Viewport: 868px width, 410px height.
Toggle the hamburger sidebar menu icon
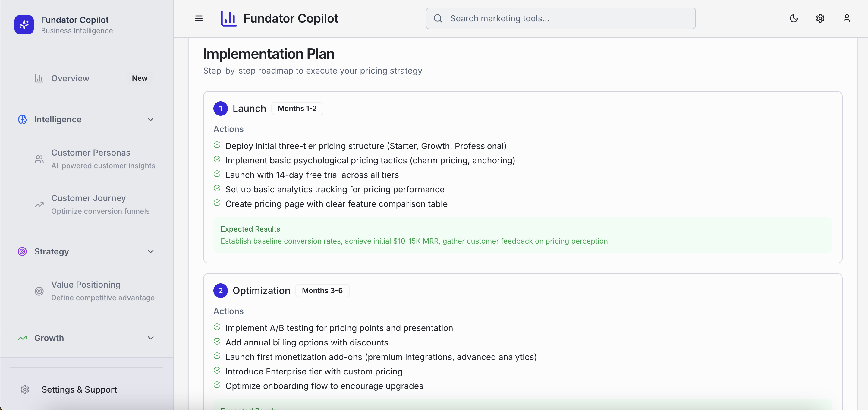pos(199,19)
